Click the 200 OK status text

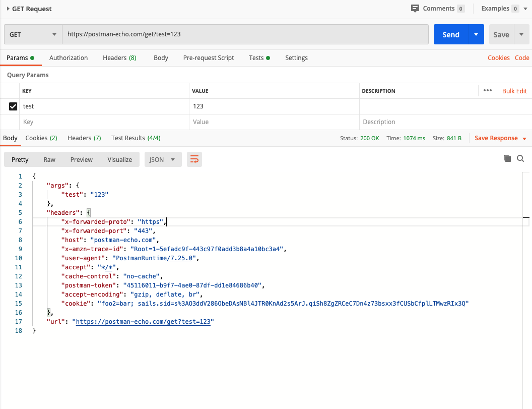(369, 138)
